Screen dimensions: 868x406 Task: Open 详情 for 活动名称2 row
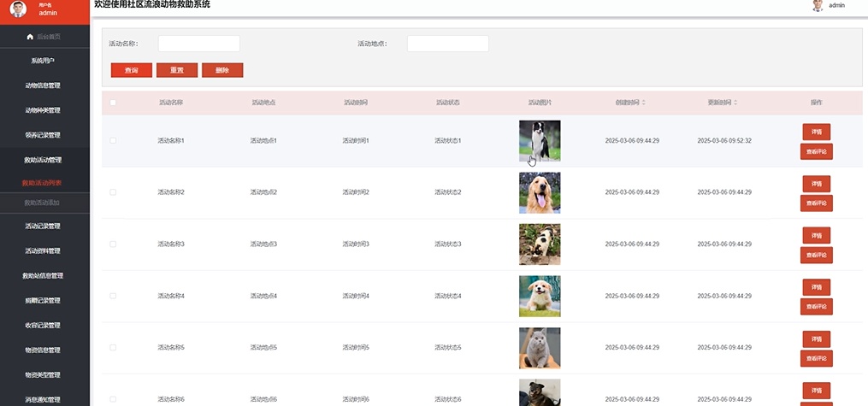[x=816, y=184]
